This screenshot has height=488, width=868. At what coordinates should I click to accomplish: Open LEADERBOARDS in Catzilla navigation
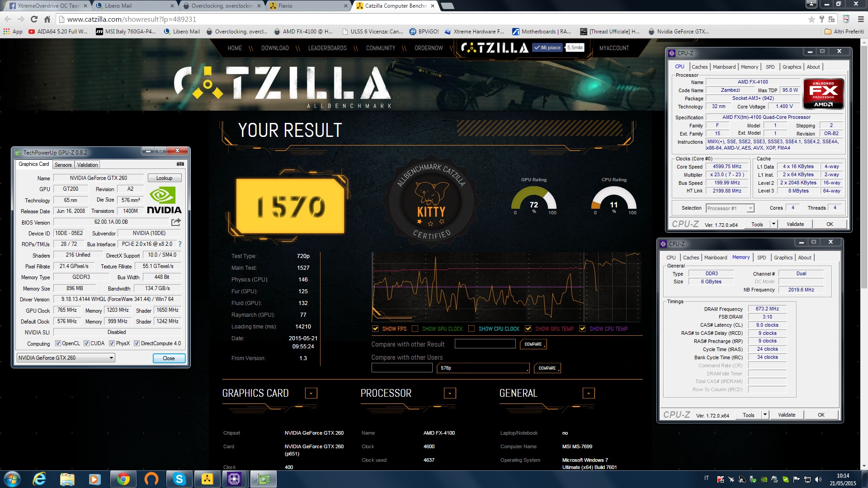[x=327, y=48]
